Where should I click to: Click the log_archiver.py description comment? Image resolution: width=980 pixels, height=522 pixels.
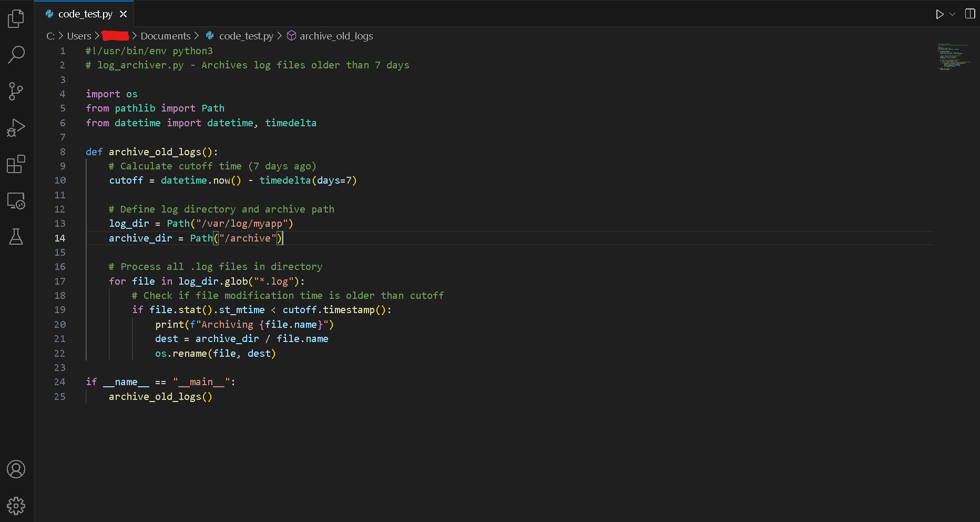[248, 65]
